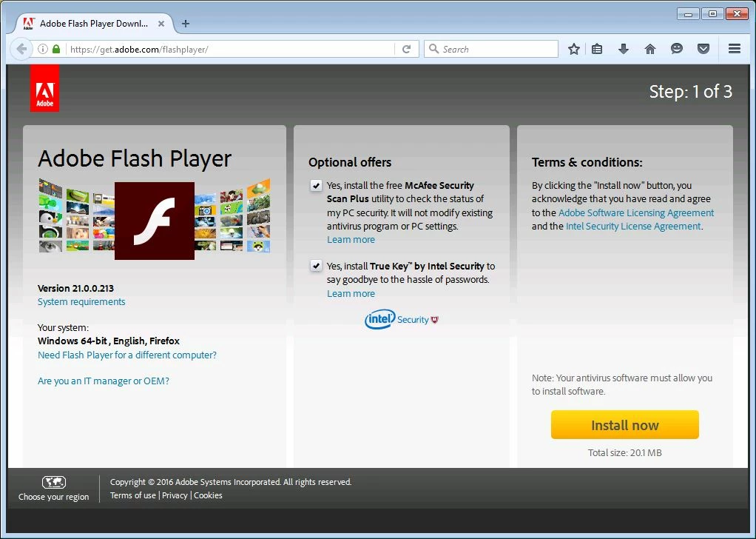The width and height of the screenshot is (756, 539).
Task: Click the Step: 1 of 3 indicator
Action: point(690,92)
